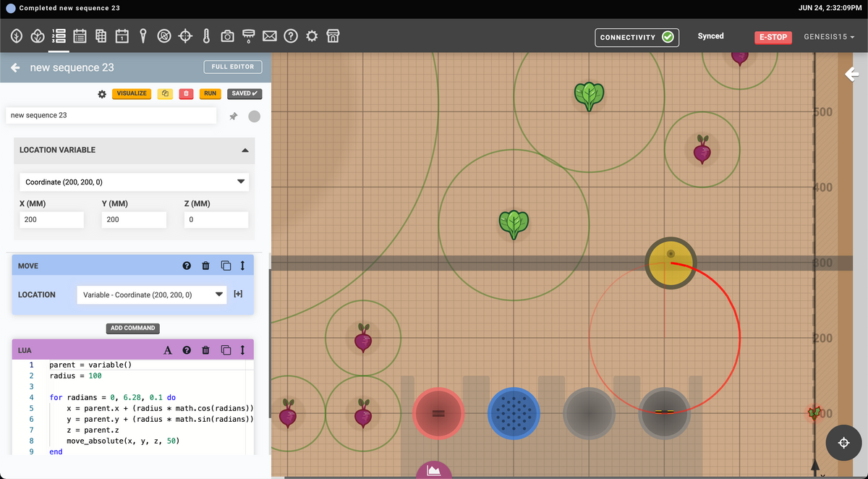868x479 pixels.
Task: Click Lua code line 'radius = 100'
Action: 76,376
